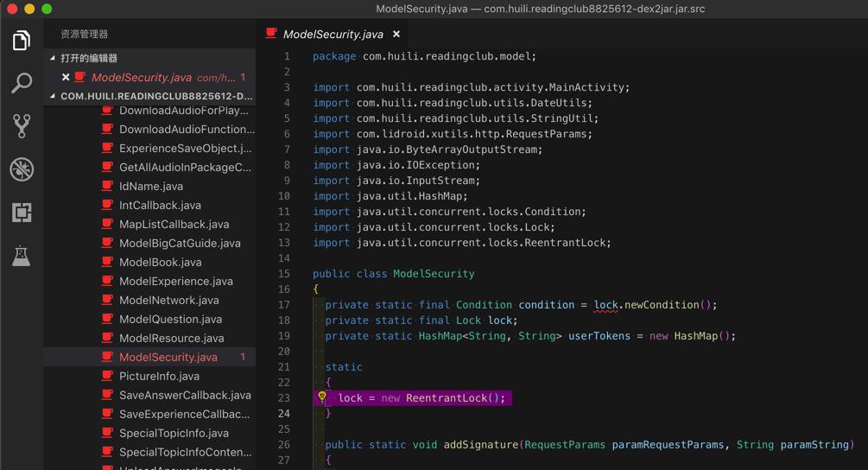868x470 pixels.
Task: Close ModelSecurity.java in open editors list
Action: [x=66, y=77]
